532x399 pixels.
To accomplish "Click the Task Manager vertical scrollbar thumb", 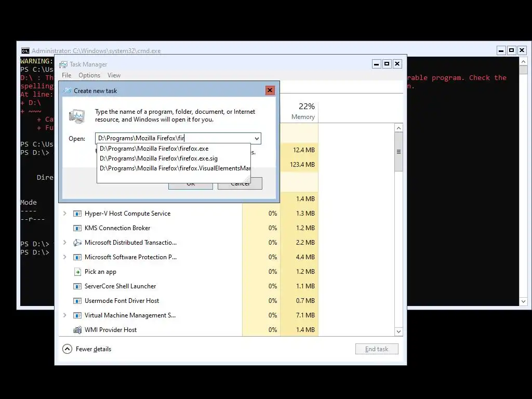I will click(x=398, y=152).
